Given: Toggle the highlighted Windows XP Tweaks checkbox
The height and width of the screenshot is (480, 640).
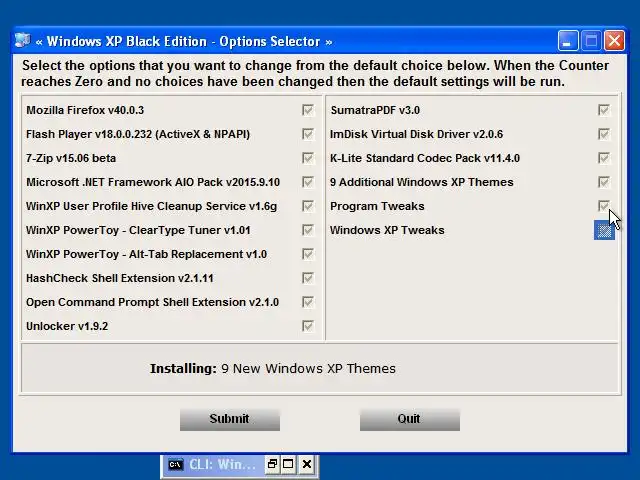Looking at the screenshot, I should (604, 231).
